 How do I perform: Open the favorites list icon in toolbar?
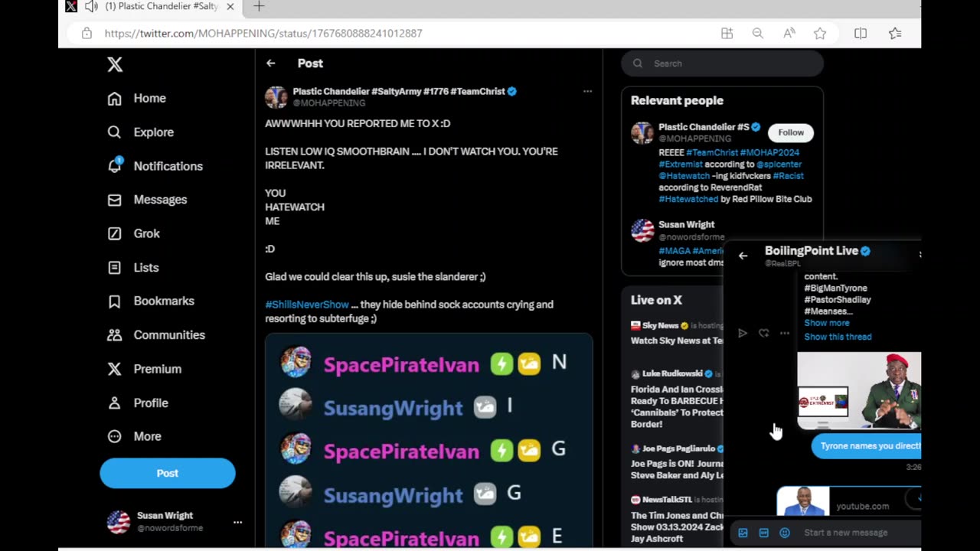pos(895,33)
